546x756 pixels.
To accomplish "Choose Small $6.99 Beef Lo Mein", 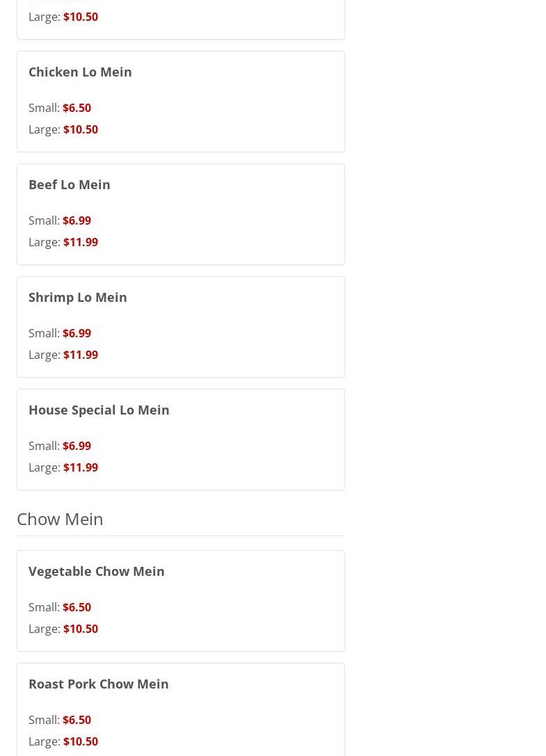I will pos(60,221).
